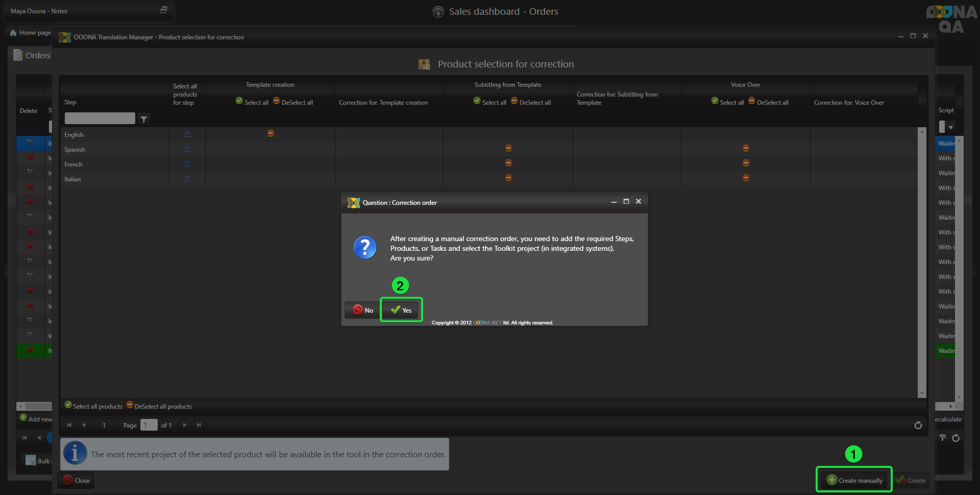Toggle Subtitling from Template for Spanish
Screen dimensions: 980x495
[x=508, y=148]
